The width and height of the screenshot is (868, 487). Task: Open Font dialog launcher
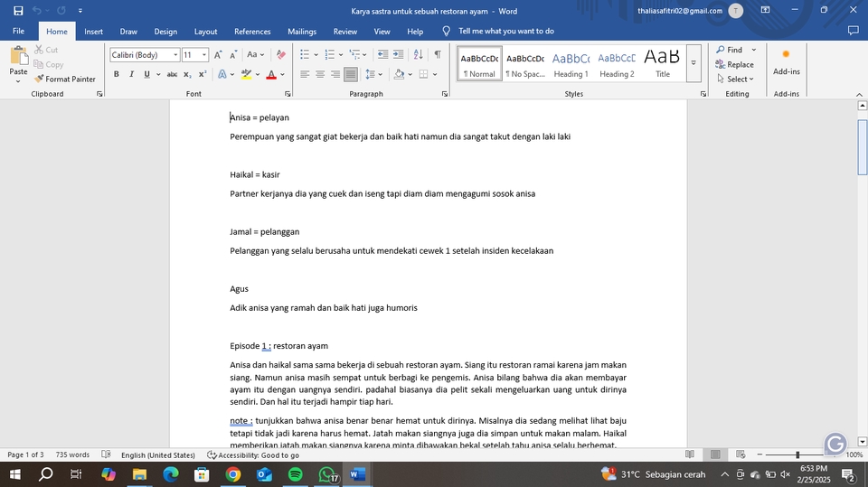tap(288, 94)
